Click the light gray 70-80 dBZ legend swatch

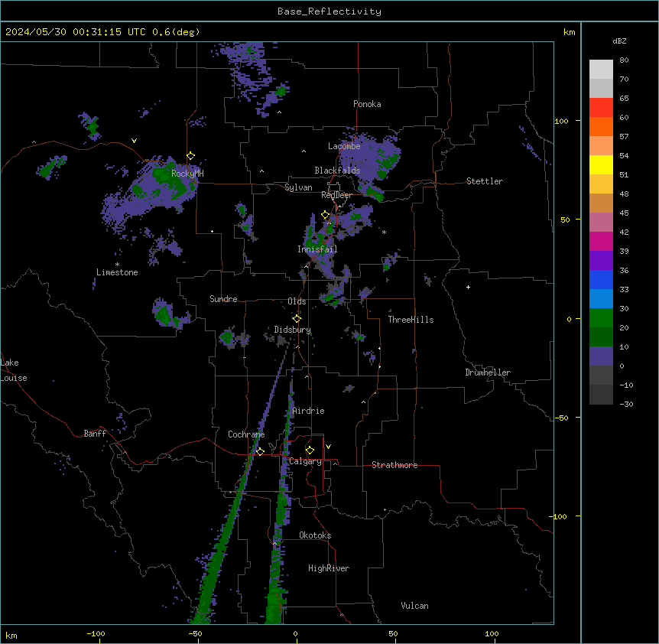[x=601, y=70]
